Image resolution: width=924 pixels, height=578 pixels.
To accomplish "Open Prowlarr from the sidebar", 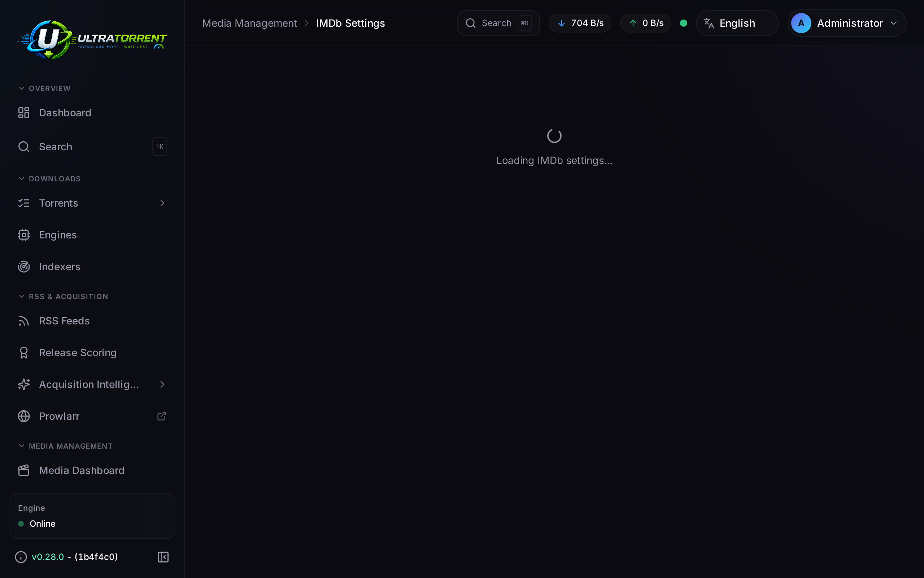I will coord(92,416).
